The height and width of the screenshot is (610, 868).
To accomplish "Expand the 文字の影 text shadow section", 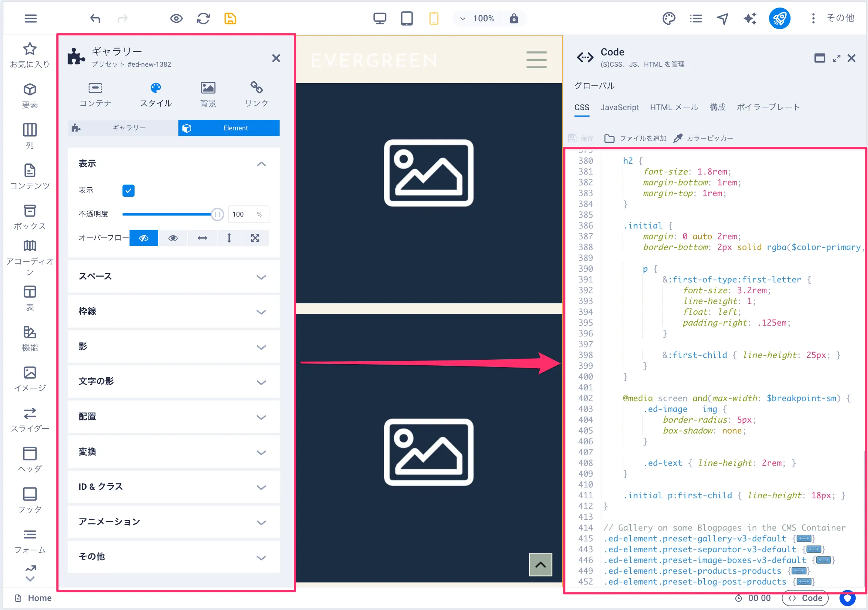I will [x=174, y=382].
